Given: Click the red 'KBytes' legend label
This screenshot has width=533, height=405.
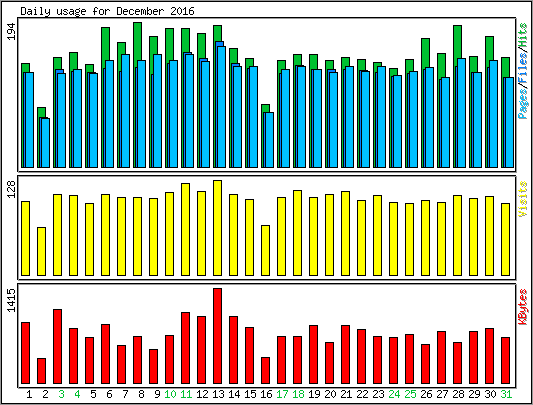Looking at the screenshot, I should tap(523, 306).
